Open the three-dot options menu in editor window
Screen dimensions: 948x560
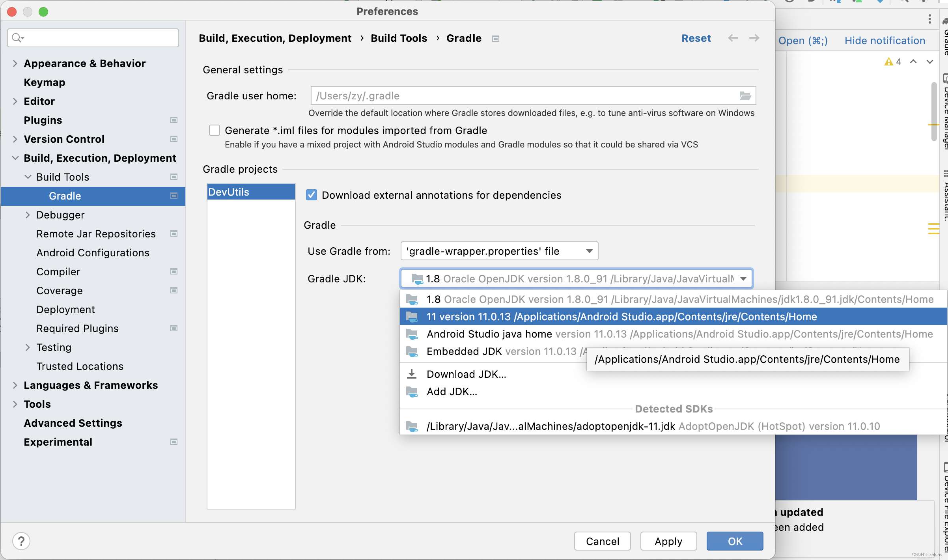point(929,19)
